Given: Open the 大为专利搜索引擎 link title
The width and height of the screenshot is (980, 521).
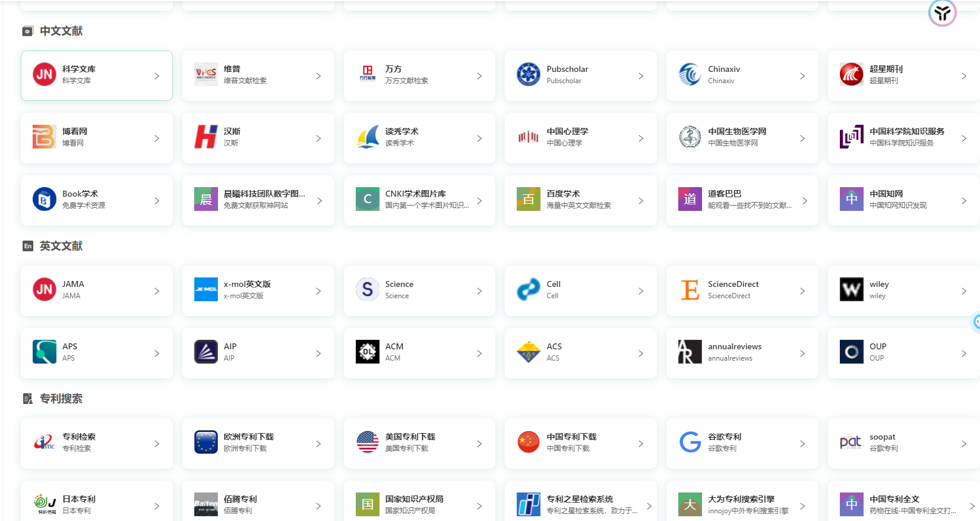Looking at the screenshot, I should click(741, 499).
